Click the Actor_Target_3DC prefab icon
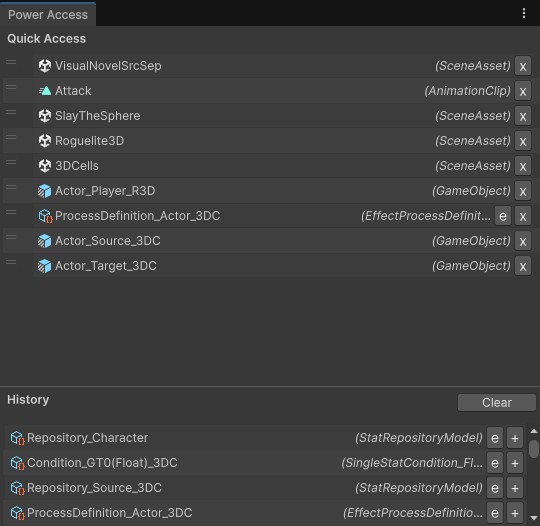This screenshot has width=540, height=526. tap(45, 266)
